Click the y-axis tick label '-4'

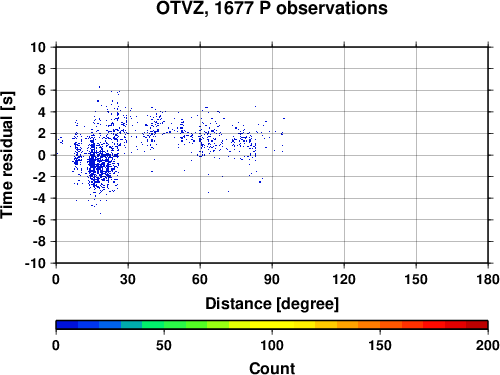coord(39,198)
